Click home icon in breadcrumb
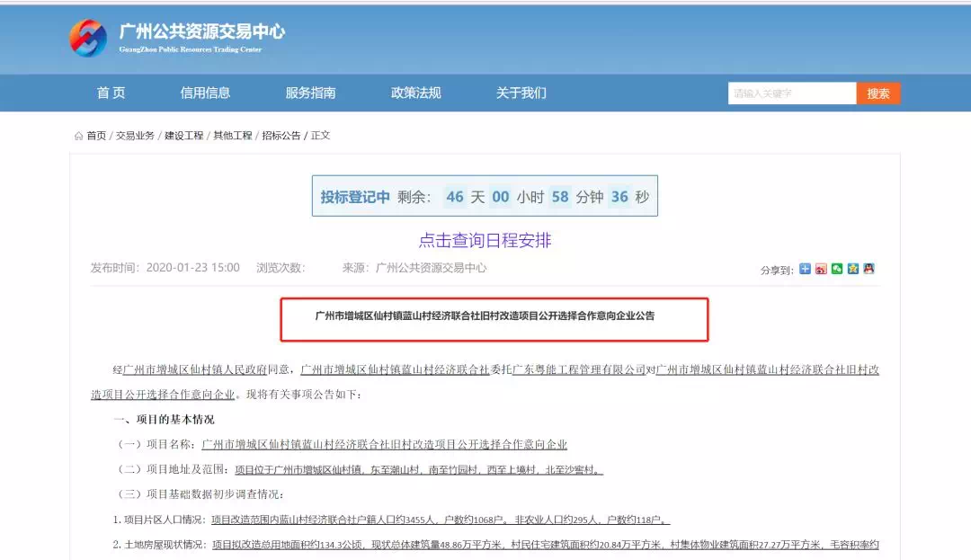 (79, 136)
